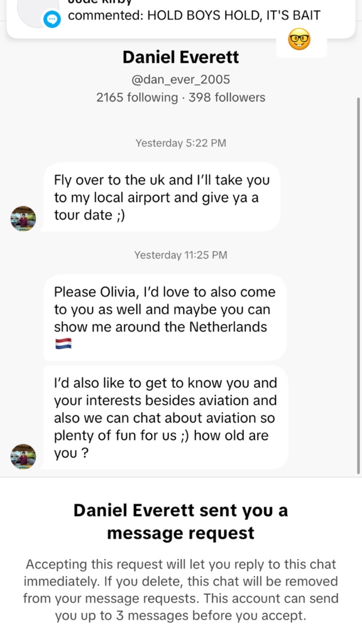
Task: Click the Yesterday 11:25 PM timestamp
Action: [x=181, y=255]
